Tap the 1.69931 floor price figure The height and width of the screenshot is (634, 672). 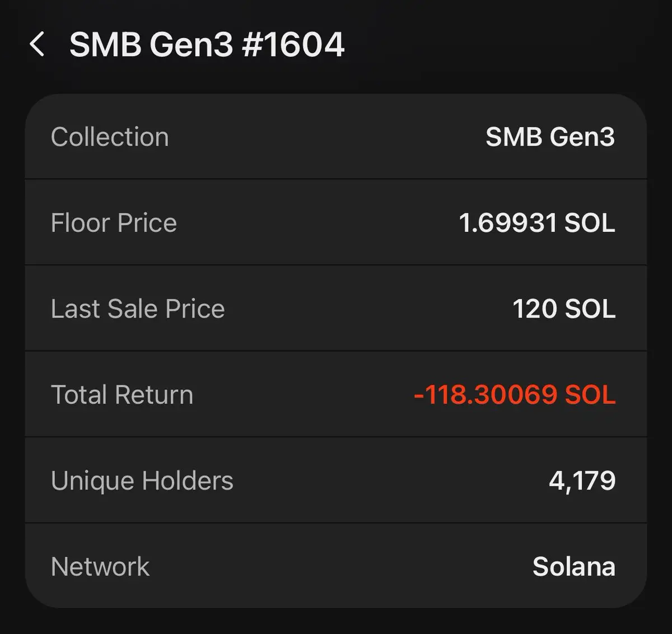click(x=507, y=223)
